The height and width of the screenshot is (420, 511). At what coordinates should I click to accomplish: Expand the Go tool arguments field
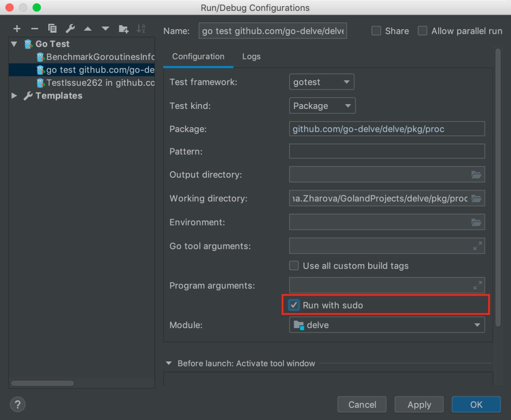477,246
